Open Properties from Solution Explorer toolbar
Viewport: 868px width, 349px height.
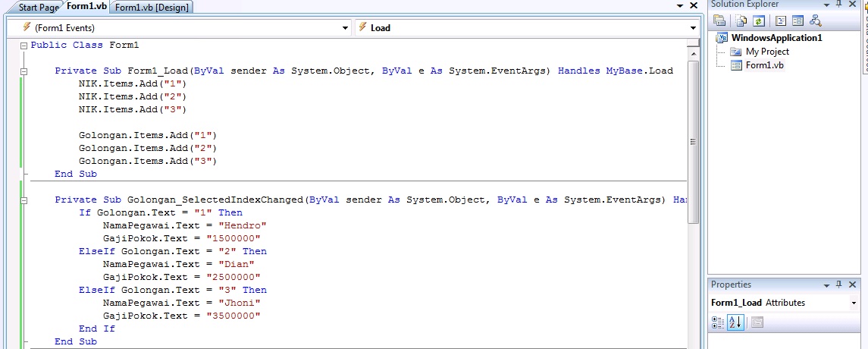719,21
